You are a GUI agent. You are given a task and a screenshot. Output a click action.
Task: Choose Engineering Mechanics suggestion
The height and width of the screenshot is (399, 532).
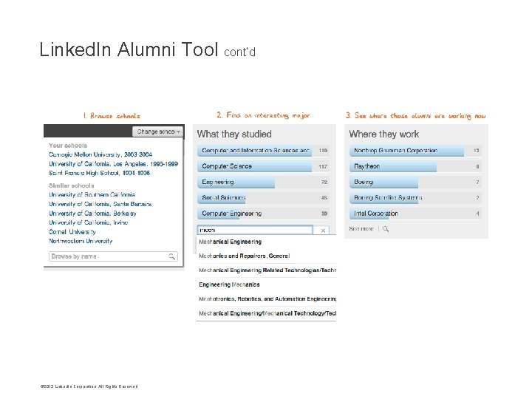point(229,284)
